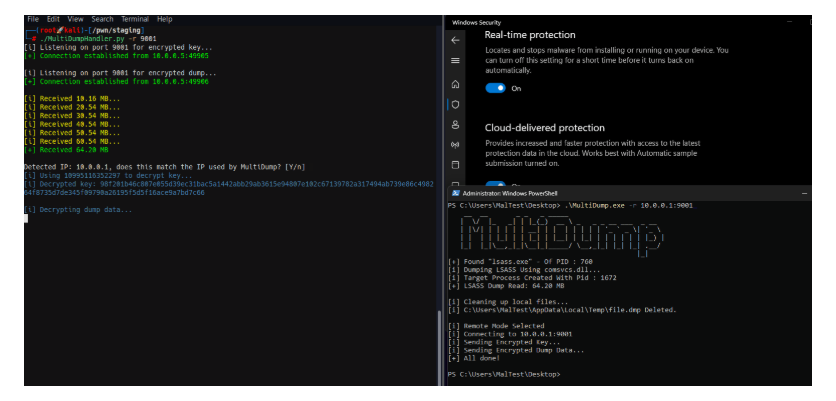836x401 pixels.
Task: Click 'Sending Encrypted Dump Data...' line
Action: [517, 350]
